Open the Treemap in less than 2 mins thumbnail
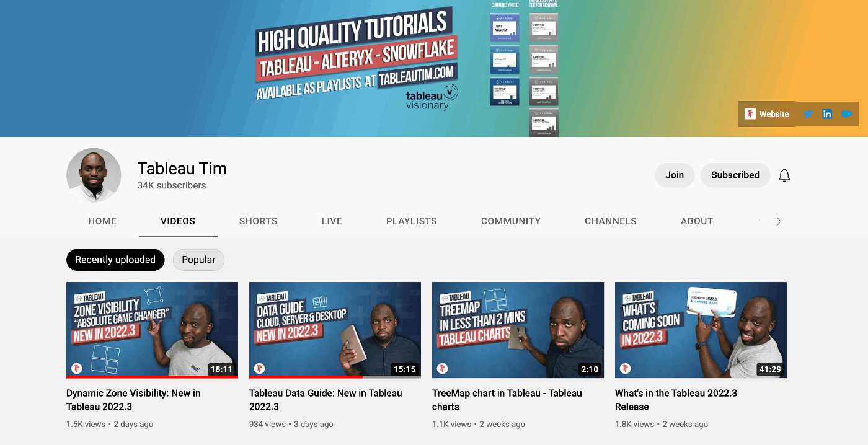Image resolution: width=868 pixels, height=445 pixels. (518, 330)
